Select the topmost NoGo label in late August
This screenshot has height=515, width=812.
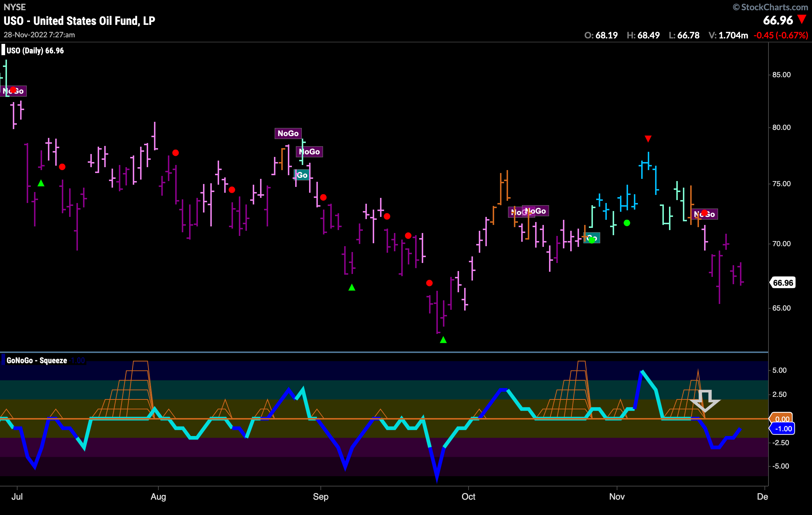point(288,133)
